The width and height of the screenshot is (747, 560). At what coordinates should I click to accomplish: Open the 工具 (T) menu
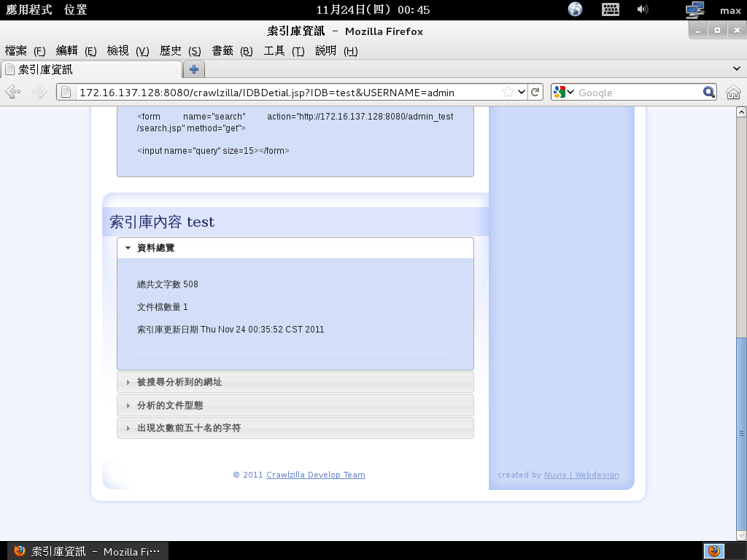[x=284, y=51]
